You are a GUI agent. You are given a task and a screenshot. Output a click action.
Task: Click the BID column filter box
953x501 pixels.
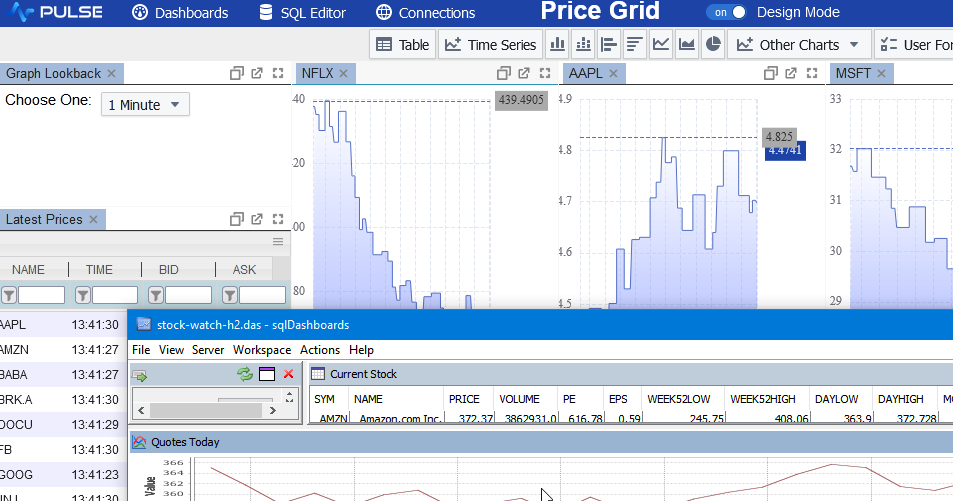(188, 295)
